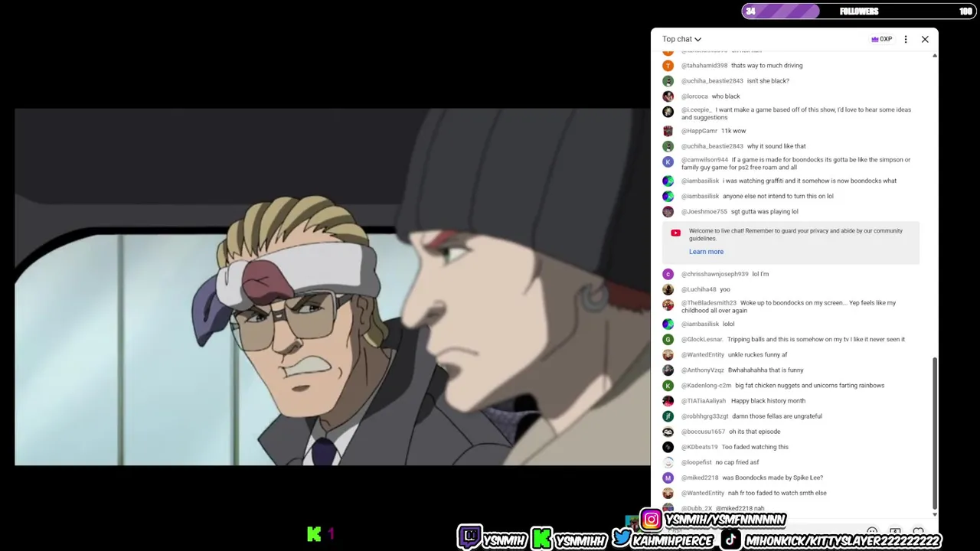Click the chat scroll-up arrow
The width and height of the screenshot is (980, 551).
coord(934,55)
